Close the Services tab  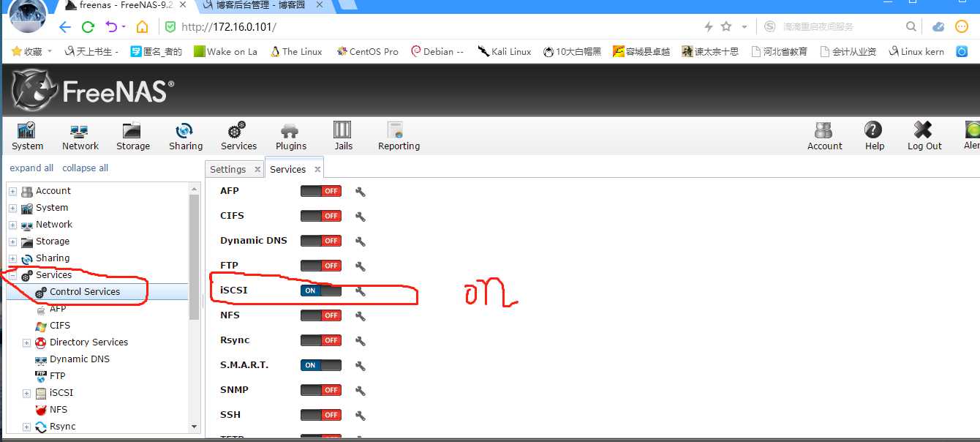(317, 169)
